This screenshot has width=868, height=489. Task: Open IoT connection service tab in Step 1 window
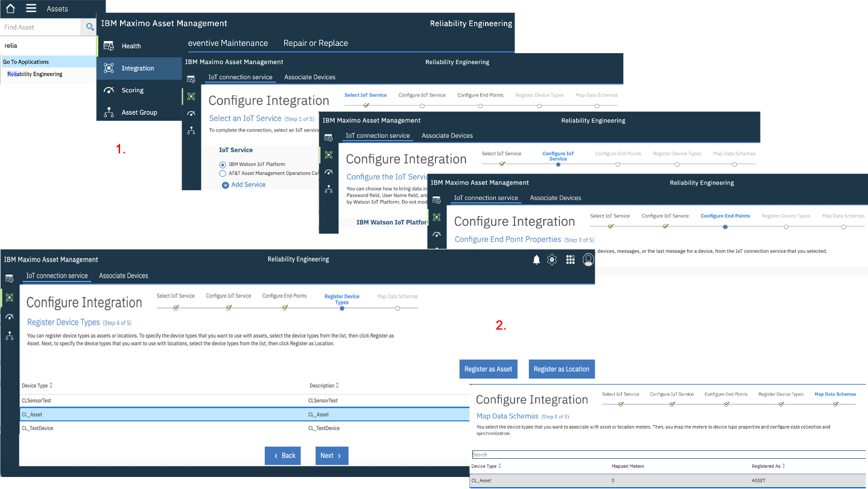tap(240, 77)
